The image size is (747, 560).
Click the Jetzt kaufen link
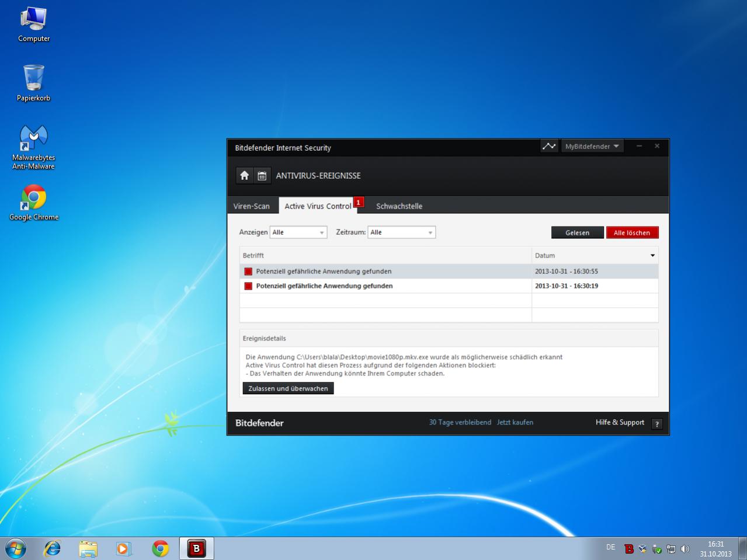tap(515, 422)
